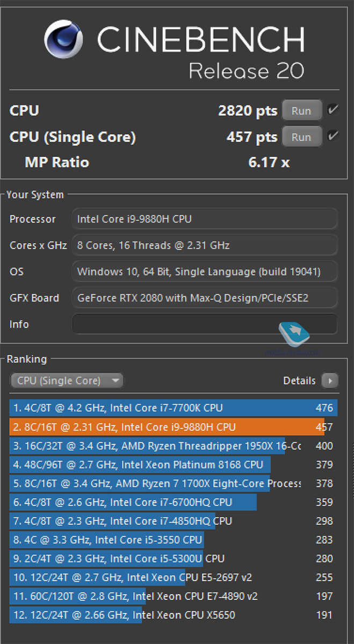The width and height of the screenshot is (354, 644).
Task: Select ranking row Ryzen 7 1700X
Action: pos(174,484)
